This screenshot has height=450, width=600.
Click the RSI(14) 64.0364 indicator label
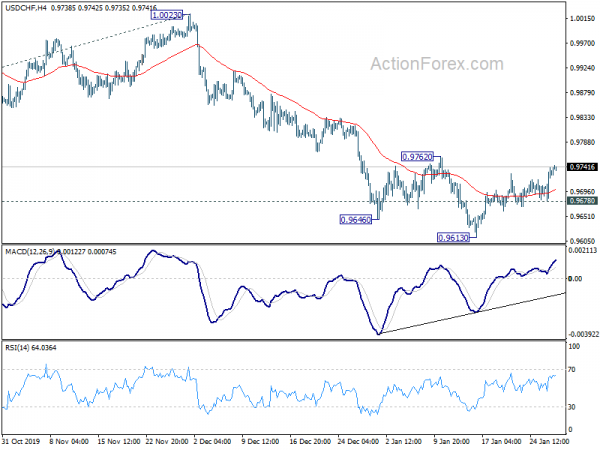tap(31, 347)
